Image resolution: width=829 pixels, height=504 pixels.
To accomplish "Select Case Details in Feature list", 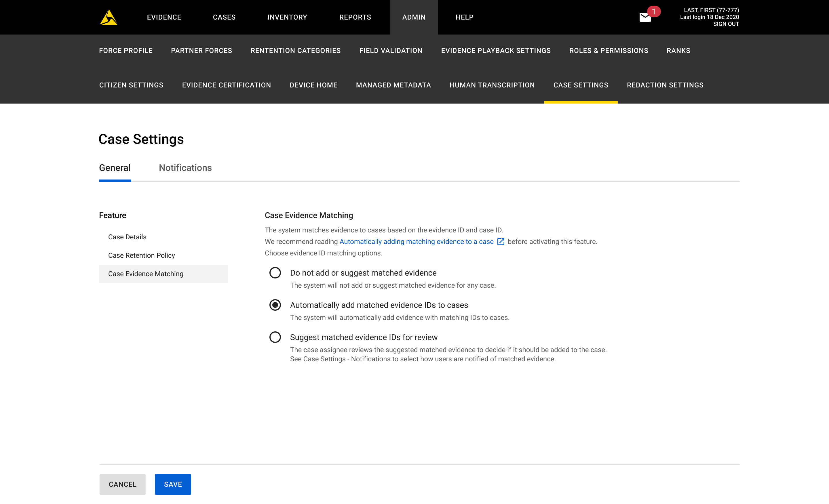I will (127, 237).
